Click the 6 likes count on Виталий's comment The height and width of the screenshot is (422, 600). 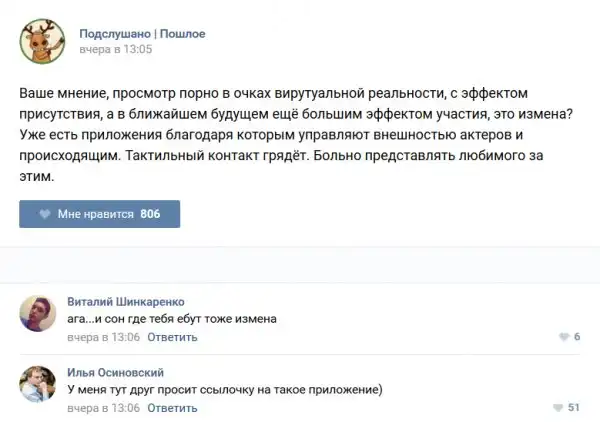pos(578,337)
